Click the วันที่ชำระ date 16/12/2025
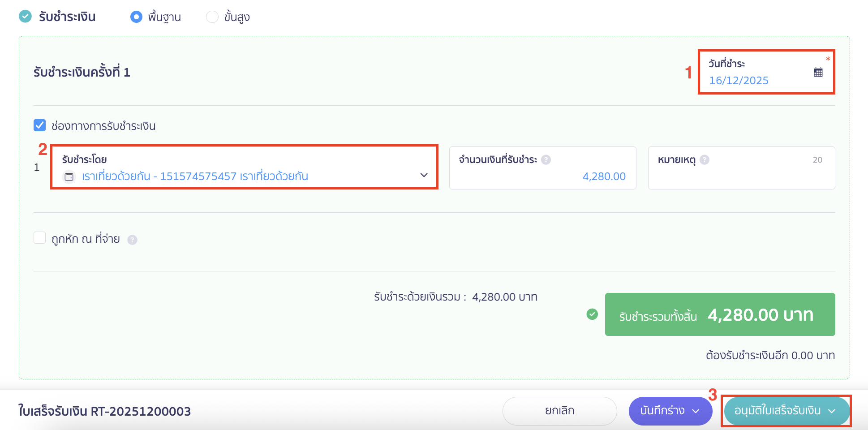 pyautogui.click(x=739, y=81)
